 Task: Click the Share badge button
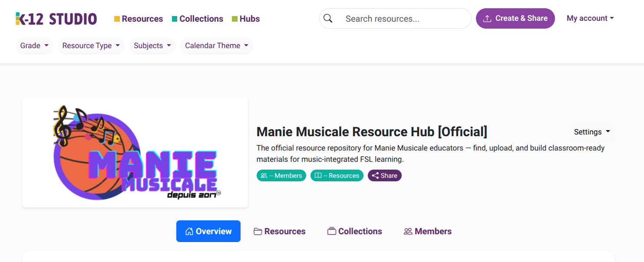click(385, 176)
